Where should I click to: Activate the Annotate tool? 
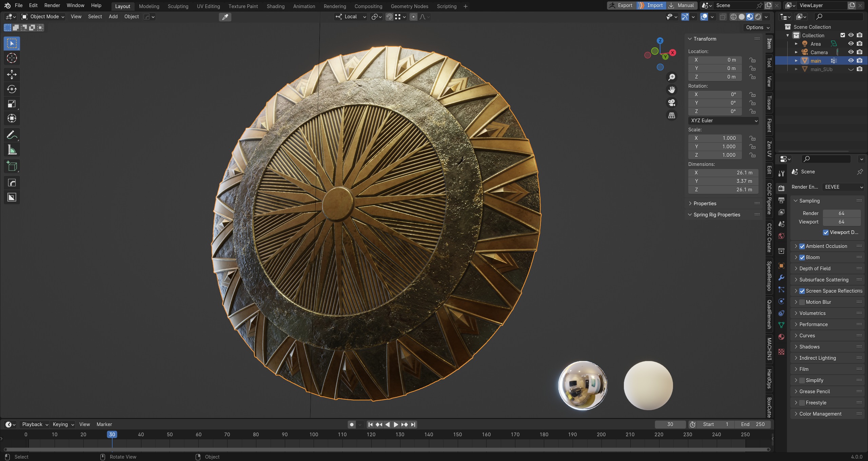coord(12,135)
